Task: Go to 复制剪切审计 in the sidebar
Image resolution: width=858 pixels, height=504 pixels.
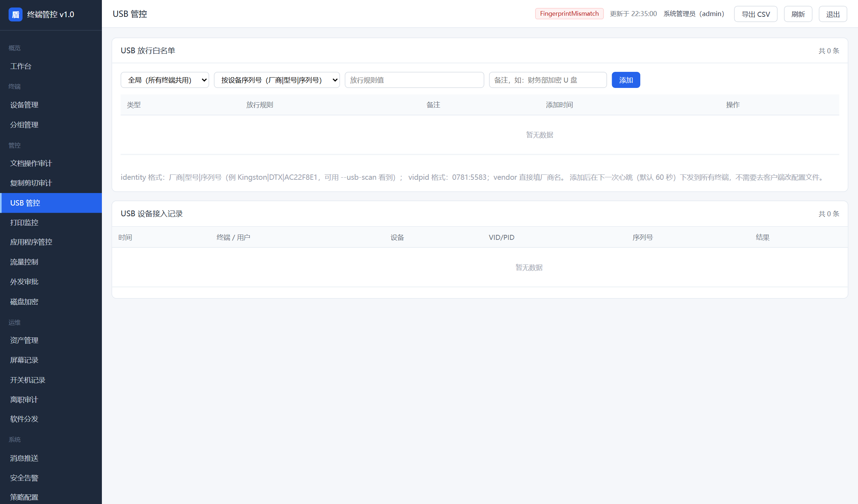Action: [x=51, y=183]
